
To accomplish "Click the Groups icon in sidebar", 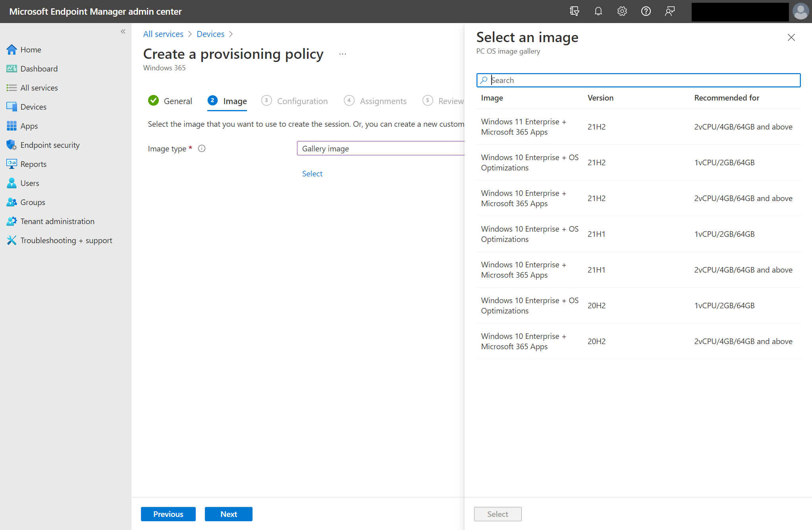I will pyautogui.click(x=12, y=202).
